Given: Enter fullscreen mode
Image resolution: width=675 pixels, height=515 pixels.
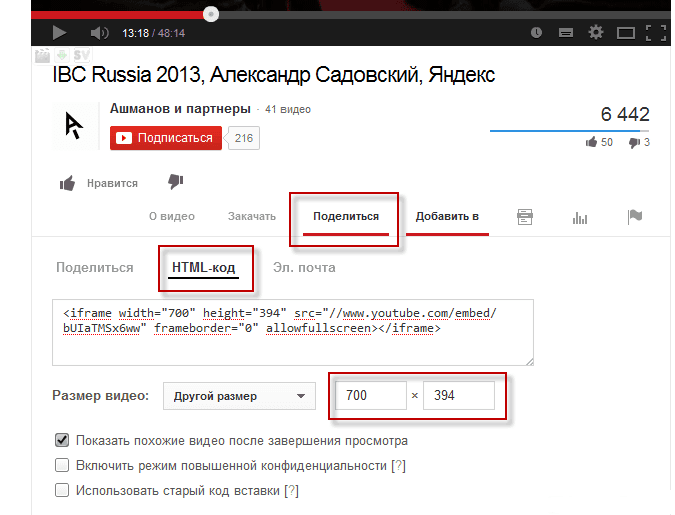Looking at the screenshot, I should tap(656, 33).
